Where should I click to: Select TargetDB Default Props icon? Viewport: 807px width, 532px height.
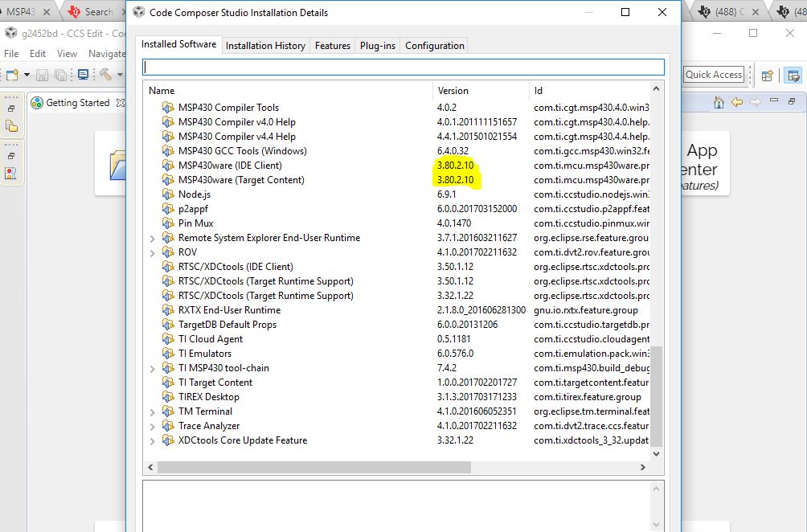pyautogui.click(x=168, y=324)
